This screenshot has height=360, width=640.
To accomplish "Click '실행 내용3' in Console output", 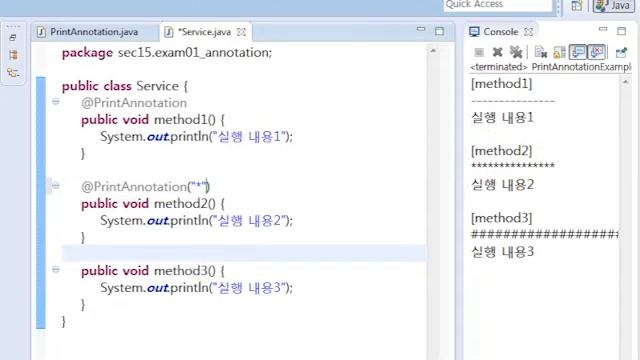I will click(502, 252).
